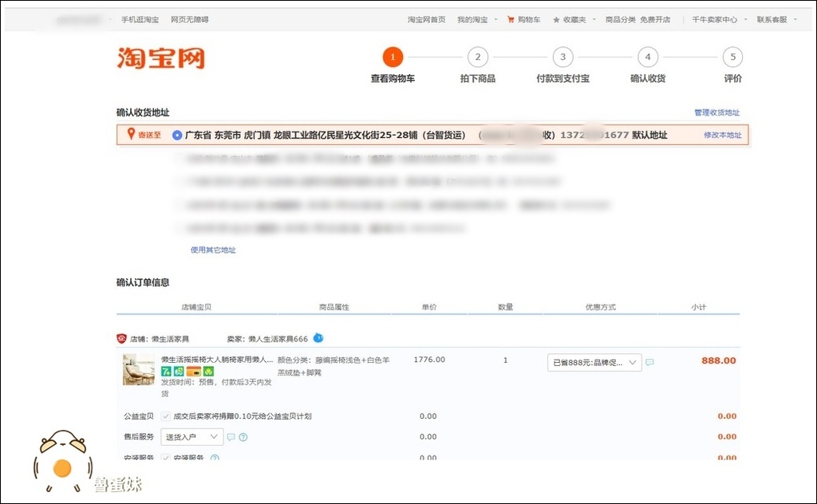Click the 淘宝网 logo
Image resolution: width=817 pixels, height=504 pixels.
(161, 57)
